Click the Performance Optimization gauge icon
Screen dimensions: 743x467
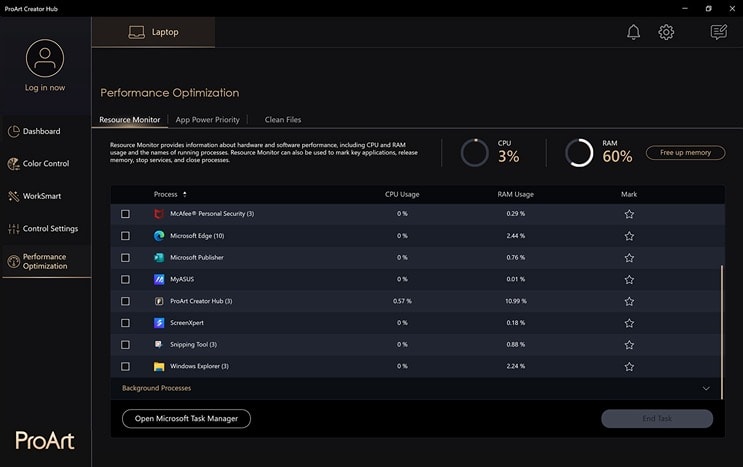[13, 261]
